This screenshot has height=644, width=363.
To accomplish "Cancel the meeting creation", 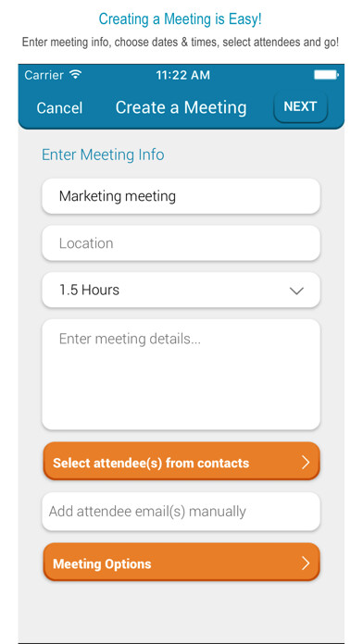I will [x=59, y=108].
